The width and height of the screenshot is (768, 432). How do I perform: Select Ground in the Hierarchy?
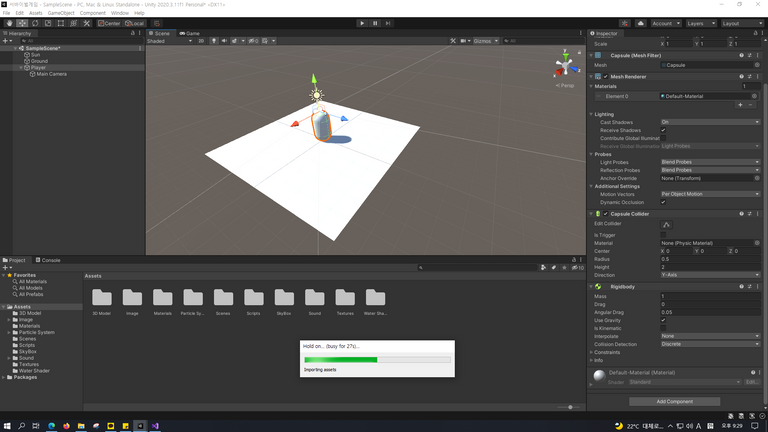point(39,61)
